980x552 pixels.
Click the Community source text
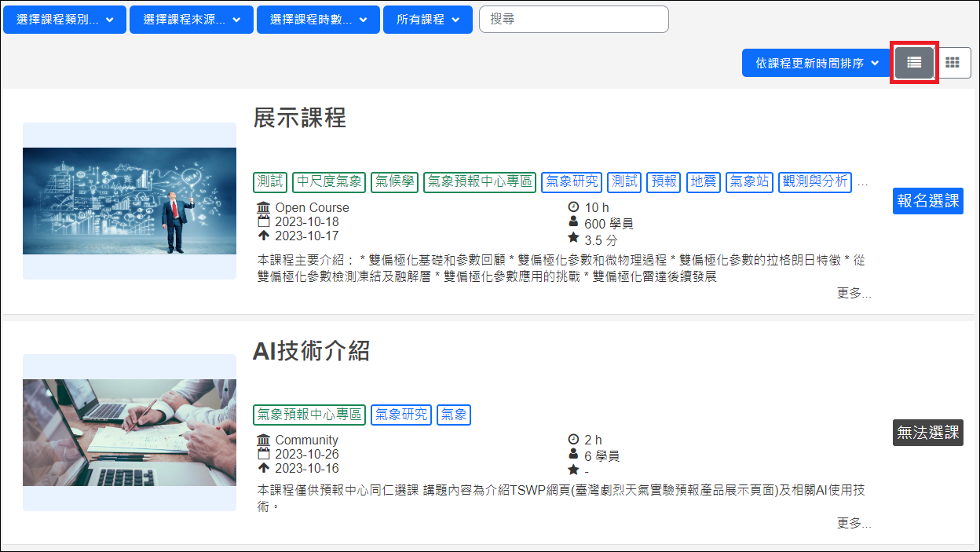click(307, 441)
